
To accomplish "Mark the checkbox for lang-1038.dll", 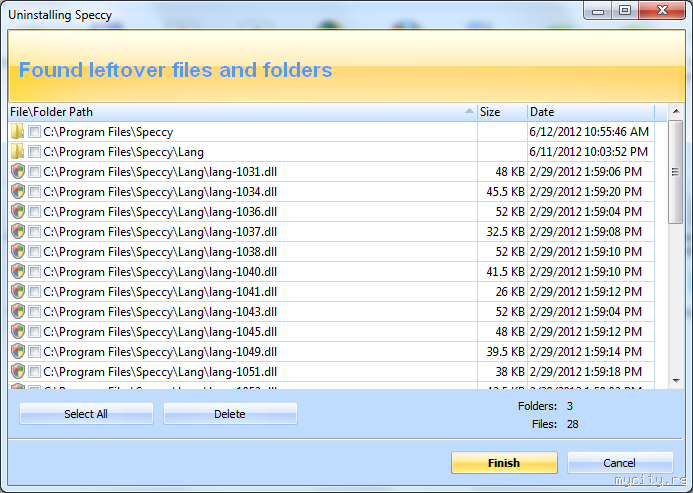I will 34,252.
